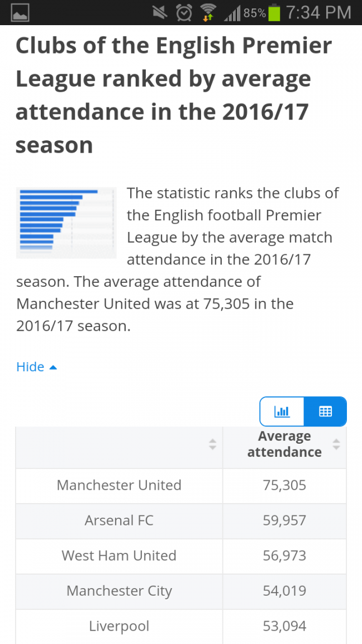Tap the 7:34 PM clock

click(x=318, y=13)
